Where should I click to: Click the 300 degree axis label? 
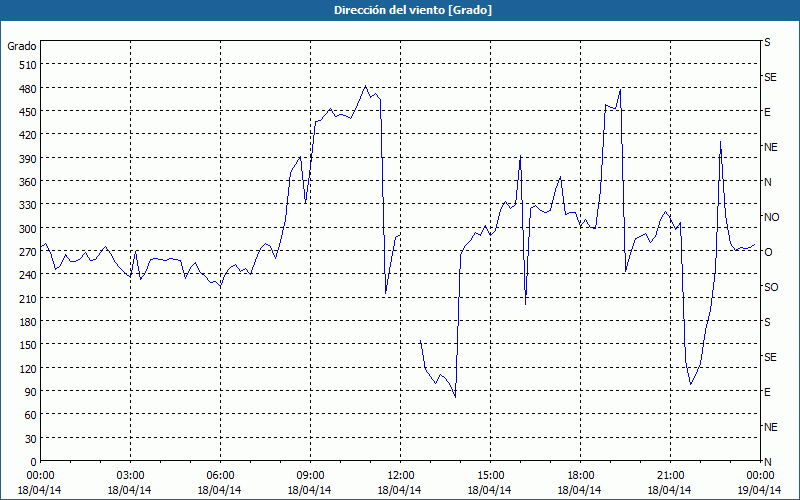tap(28, 229)
